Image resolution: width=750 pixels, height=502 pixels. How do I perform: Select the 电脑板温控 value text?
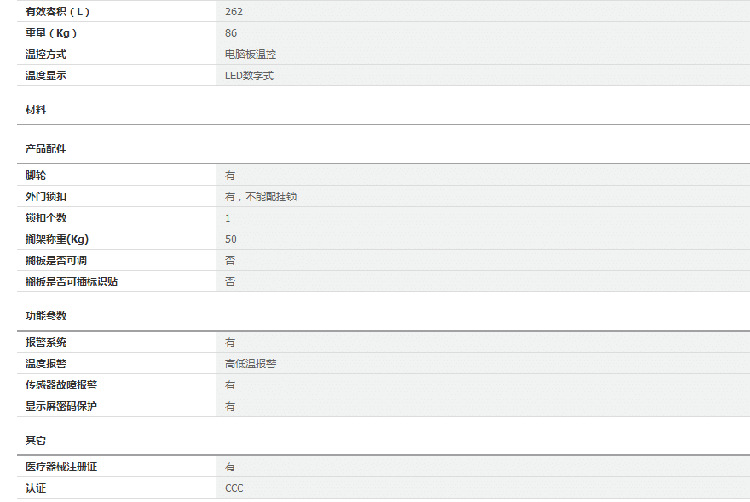click(x=249, y=54)
